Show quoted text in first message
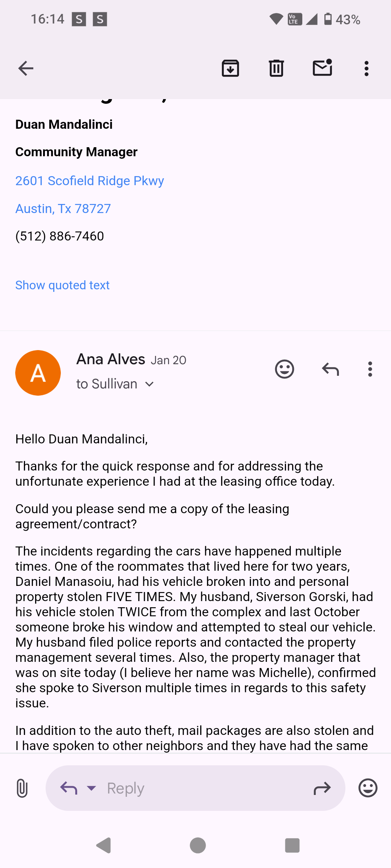The height and width of the screenshot is (868, 391). pyautogui.click(x=62, y=285)
